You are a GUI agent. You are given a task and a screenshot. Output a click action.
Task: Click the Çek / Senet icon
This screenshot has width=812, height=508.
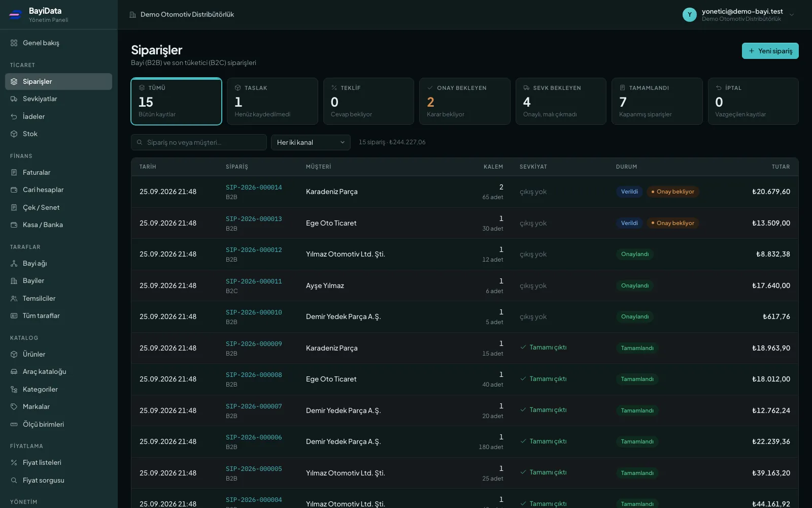click(x=14, y=208)
